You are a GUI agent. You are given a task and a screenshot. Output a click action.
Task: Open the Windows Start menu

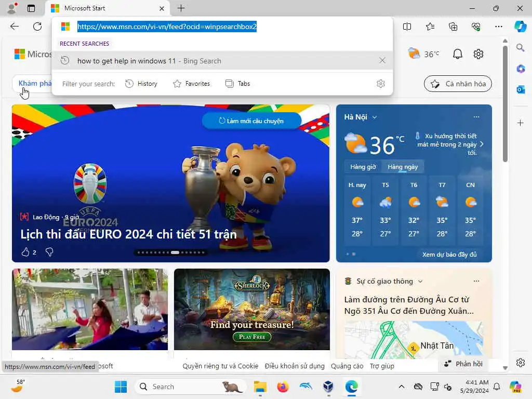point(121,387)
